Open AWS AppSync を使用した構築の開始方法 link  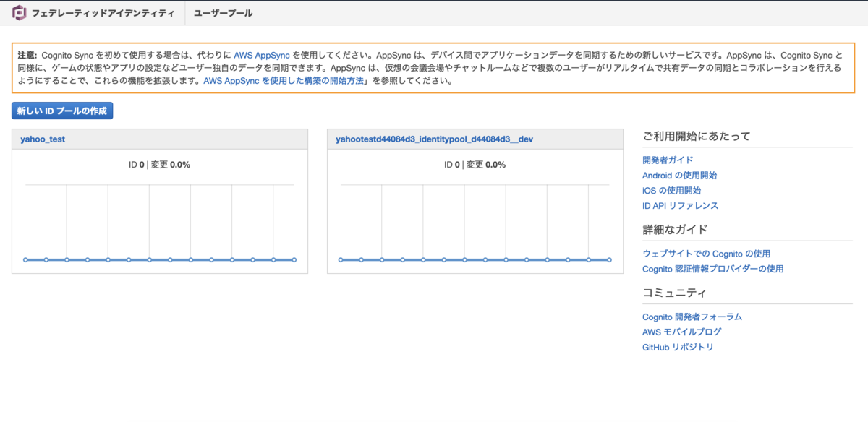point(284,81)
